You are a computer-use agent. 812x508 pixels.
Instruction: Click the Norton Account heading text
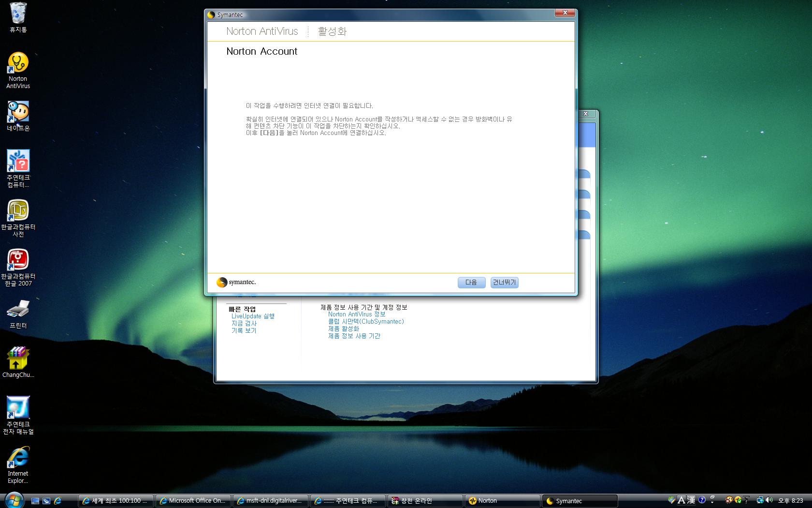click(x=262, y=51)
